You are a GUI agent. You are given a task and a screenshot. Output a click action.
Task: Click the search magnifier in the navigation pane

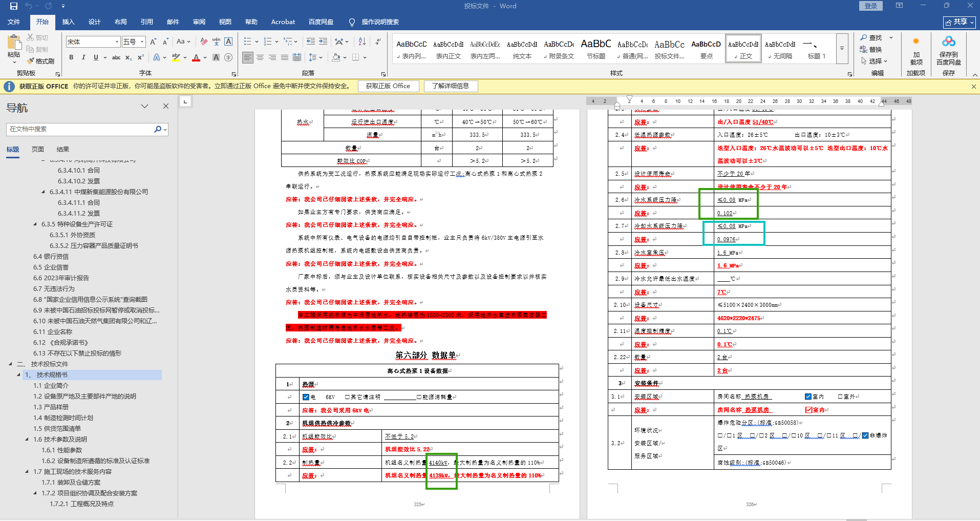(158, 129)
